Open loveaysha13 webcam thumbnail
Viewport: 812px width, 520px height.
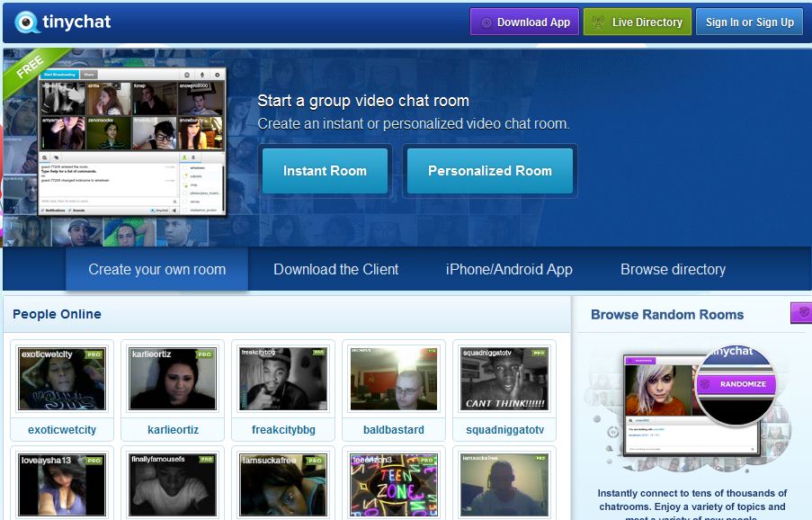point(62,485)
